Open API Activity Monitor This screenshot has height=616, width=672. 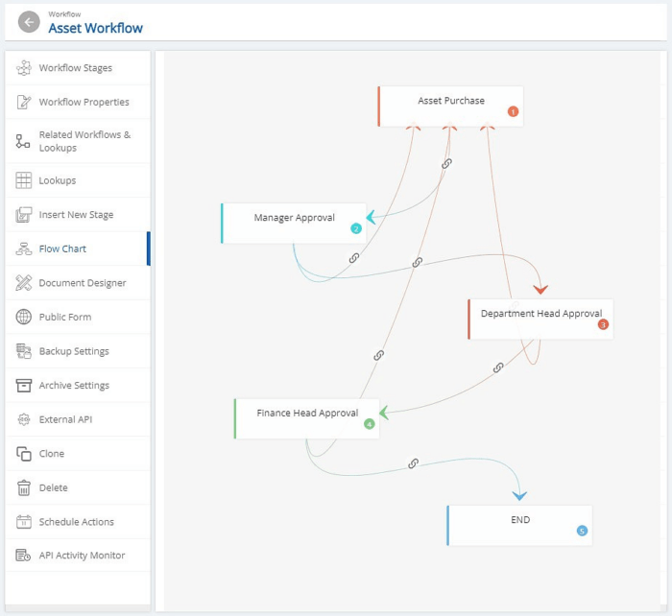coord(82,556)
